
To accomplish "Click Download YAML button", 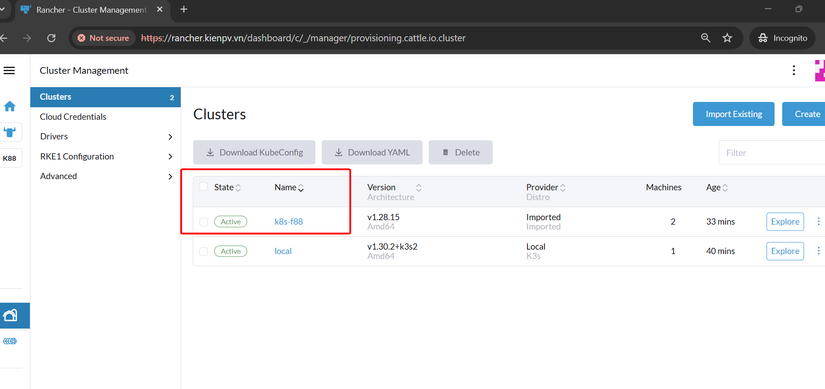I will point(372,152).
